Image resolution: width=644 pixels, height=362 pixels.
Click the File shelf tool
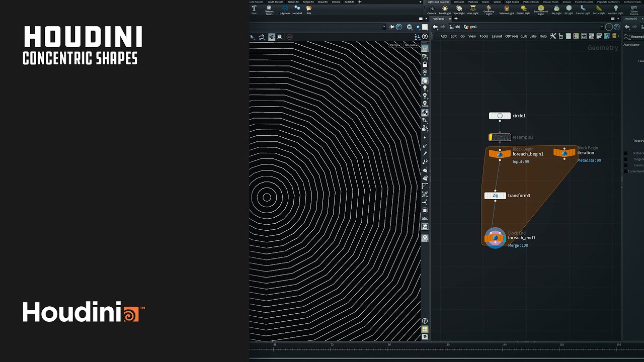309,9
